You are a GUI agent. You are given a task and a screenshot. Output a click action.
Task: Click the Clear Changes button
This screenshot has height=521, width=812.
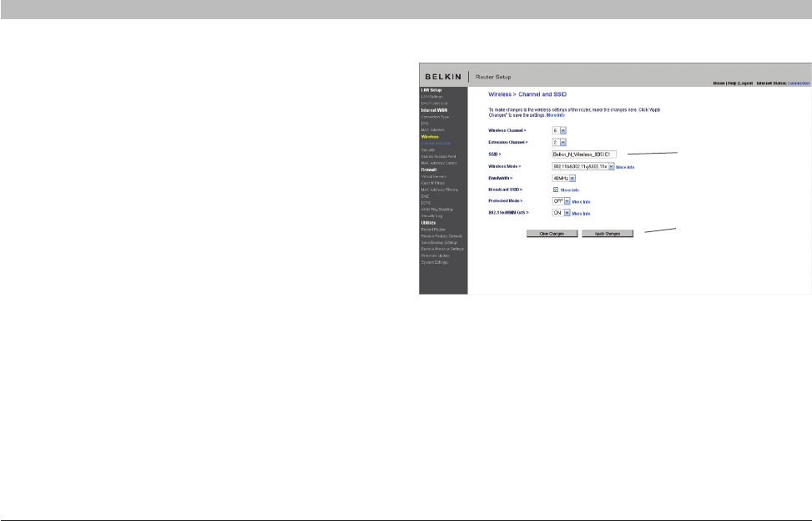pos(552,234)
